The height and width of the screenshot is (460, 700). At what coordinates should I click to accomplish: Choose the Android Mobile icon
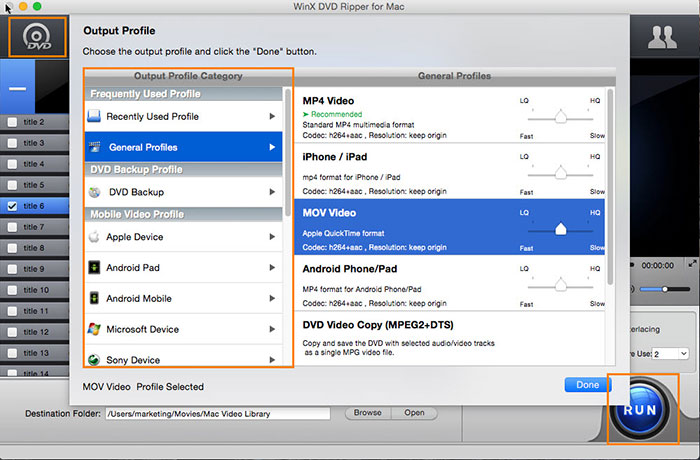[94, 298]
